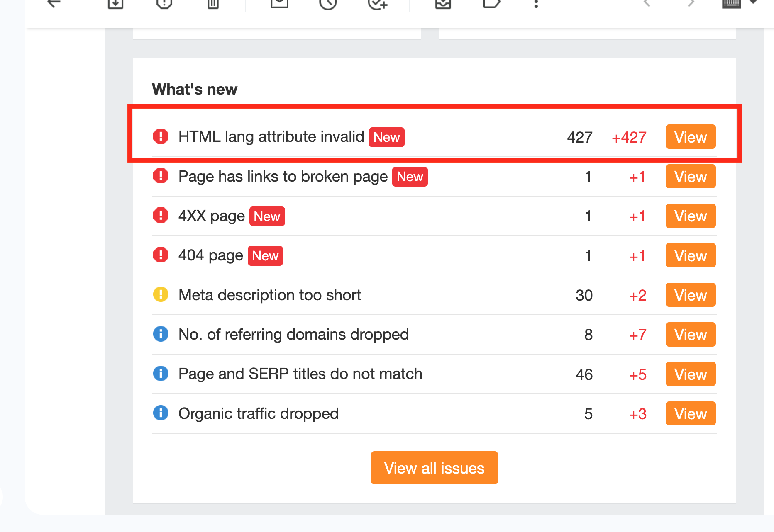The width and height of the screenshot is (774, 532).
Task: Click the New badge next to 404 page
Action: [x=265, y=256]
